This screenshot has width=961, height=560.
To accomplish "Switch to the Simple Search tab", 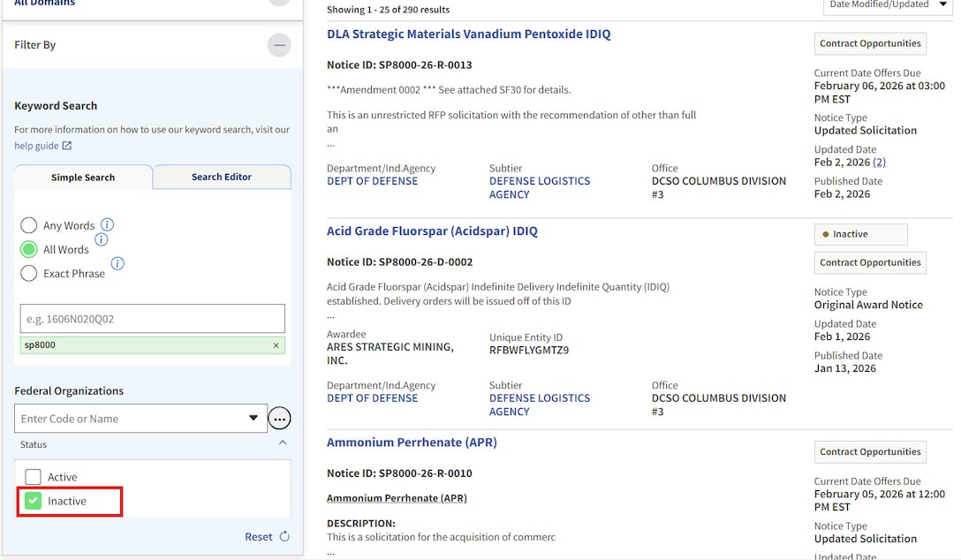I will pos(83,177).
